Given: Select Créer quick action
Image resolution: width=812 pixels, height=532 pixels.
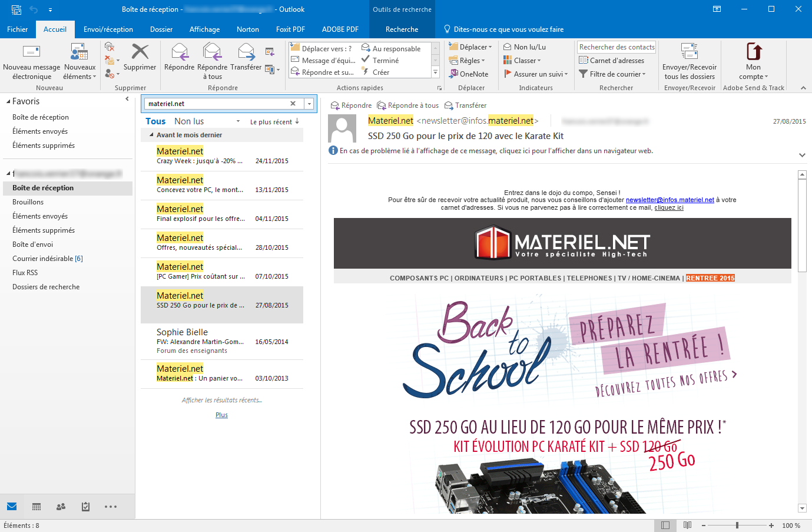Looking at the screenshot, I should click(376, 72).
